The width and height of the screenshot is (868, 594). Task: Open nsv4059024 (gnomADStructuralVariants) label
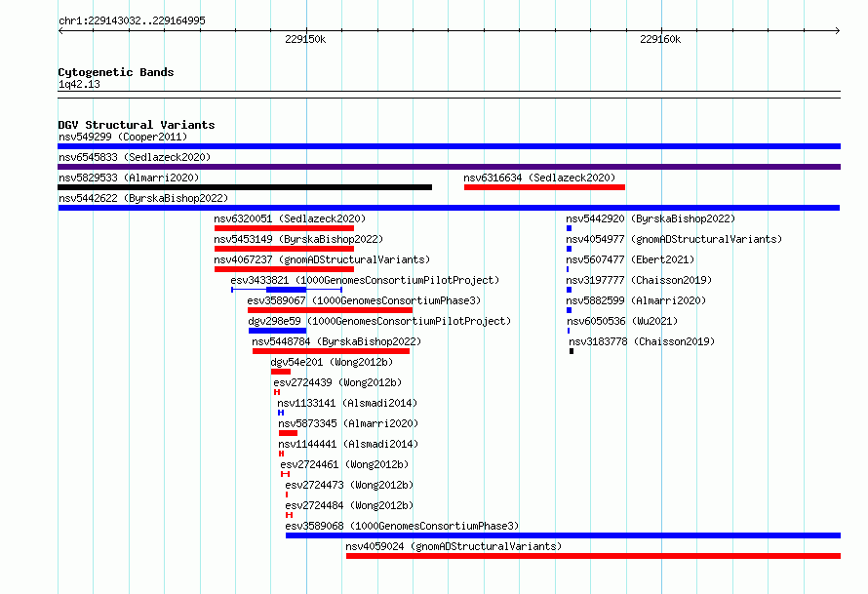coord(454,546)
